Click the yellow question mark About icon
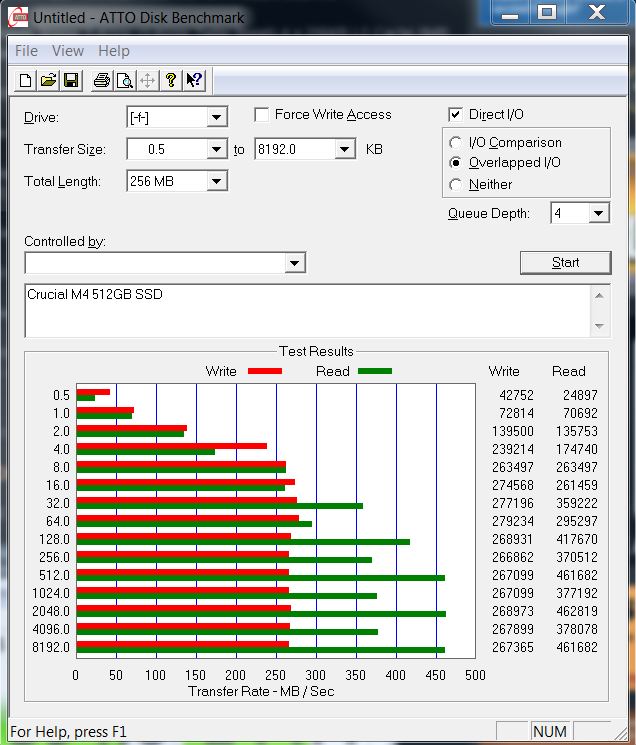Image resolution: width=636 pixels, height=745 pixels. (x=171, y=81)
